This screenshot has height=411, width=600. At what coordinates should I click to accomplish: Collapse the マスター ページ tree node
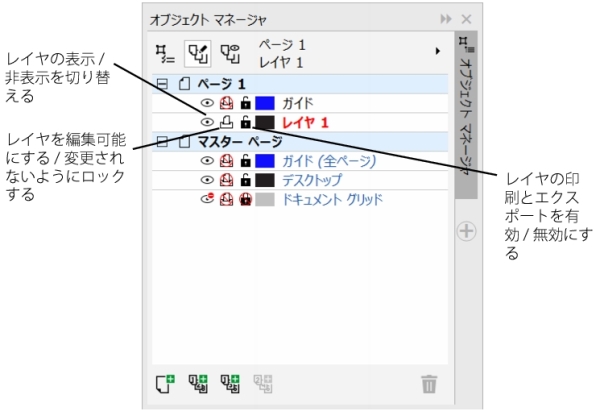[x=163, y=141]
